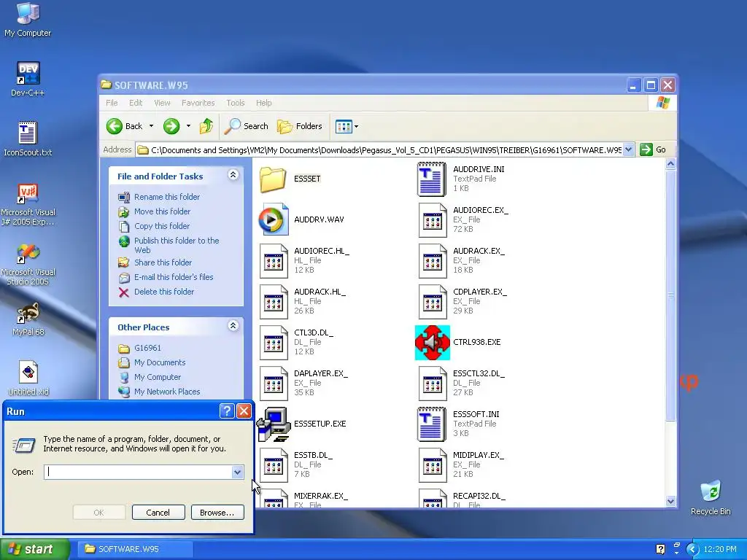The image size is (747, 560).
Task: Select the My Computer desktop icon
Action: pos(28,20)
